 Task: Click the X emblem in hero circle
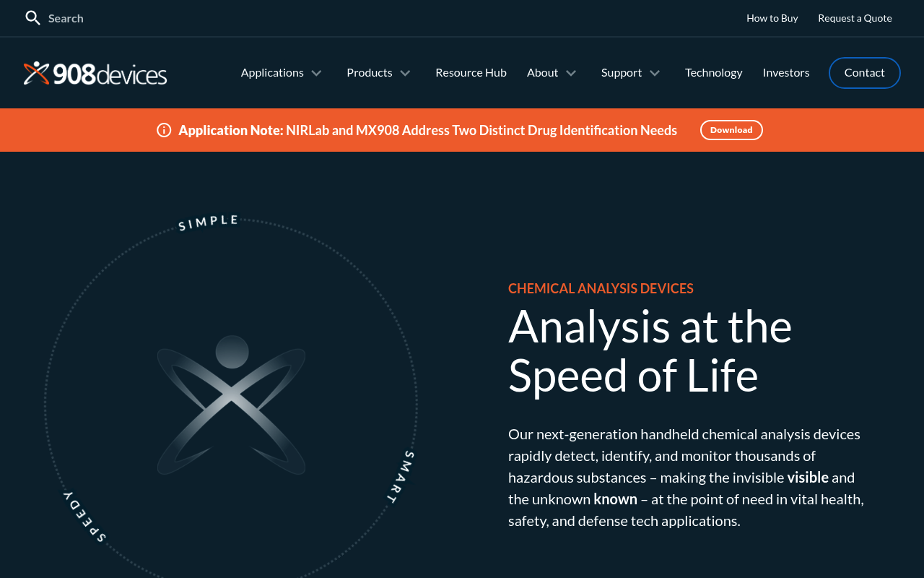(231, 405)
